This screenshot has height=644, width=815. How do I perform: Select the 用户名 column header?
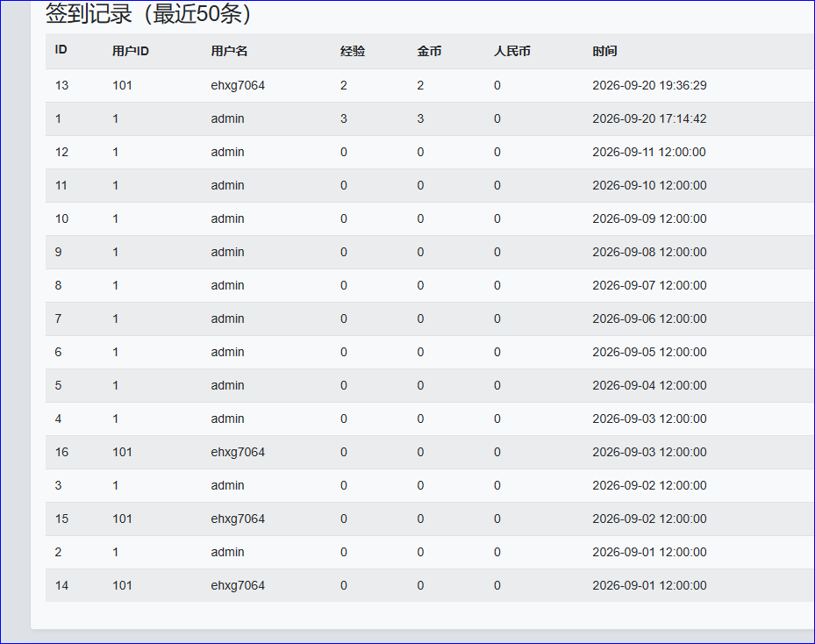click(x=229, y=51)
